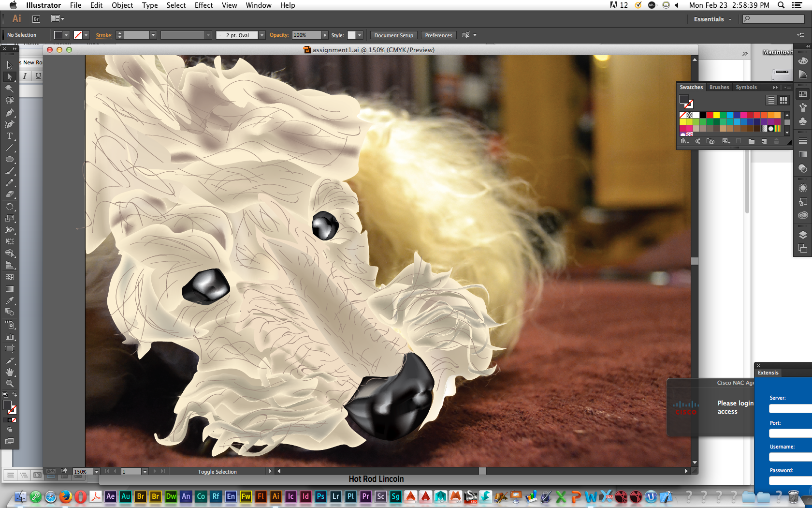
Task: Switch Swatches panel to thumbnail view
Action: coord(783,100)
